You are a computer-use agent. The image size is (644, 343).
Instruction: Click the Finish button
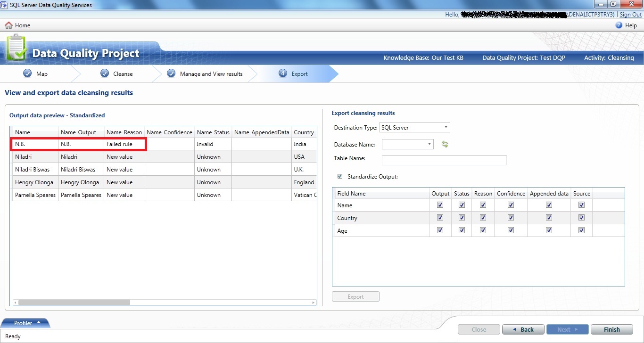tap(612, 329)
